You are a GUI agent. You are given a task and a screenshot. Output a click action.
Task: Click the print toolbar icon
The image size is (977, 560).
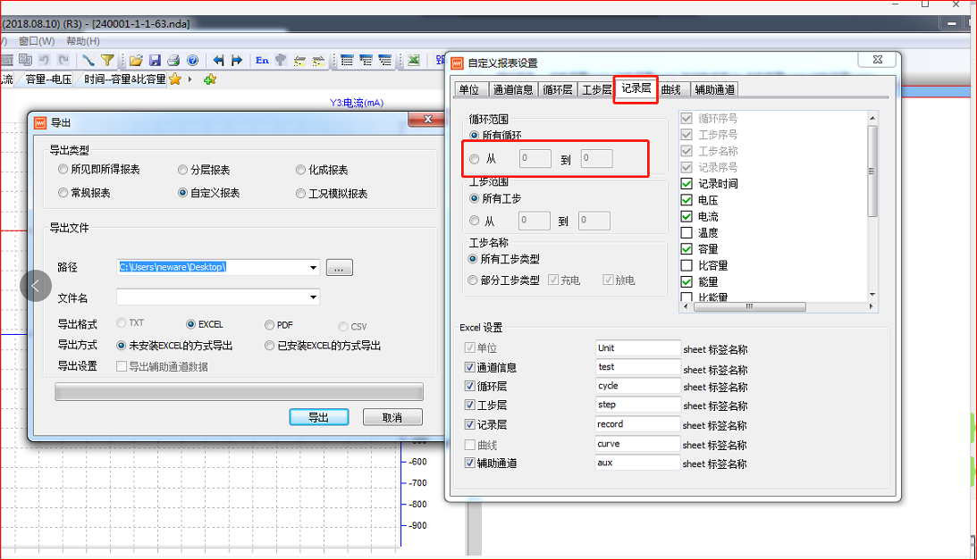coord(173,60)
